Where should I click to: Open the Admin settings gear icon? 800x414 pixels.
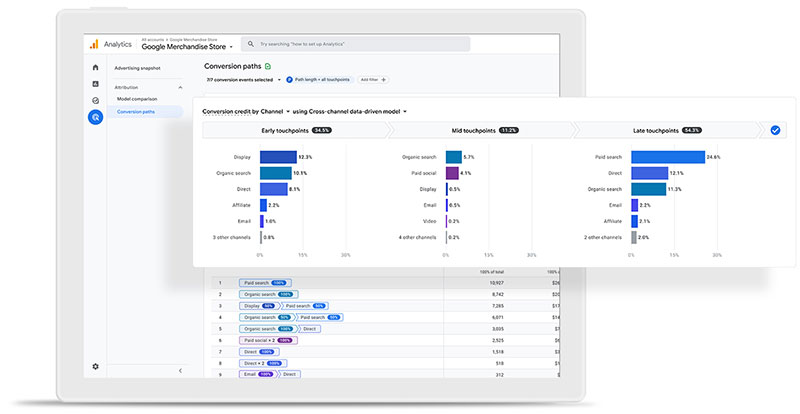pos(95,367)
